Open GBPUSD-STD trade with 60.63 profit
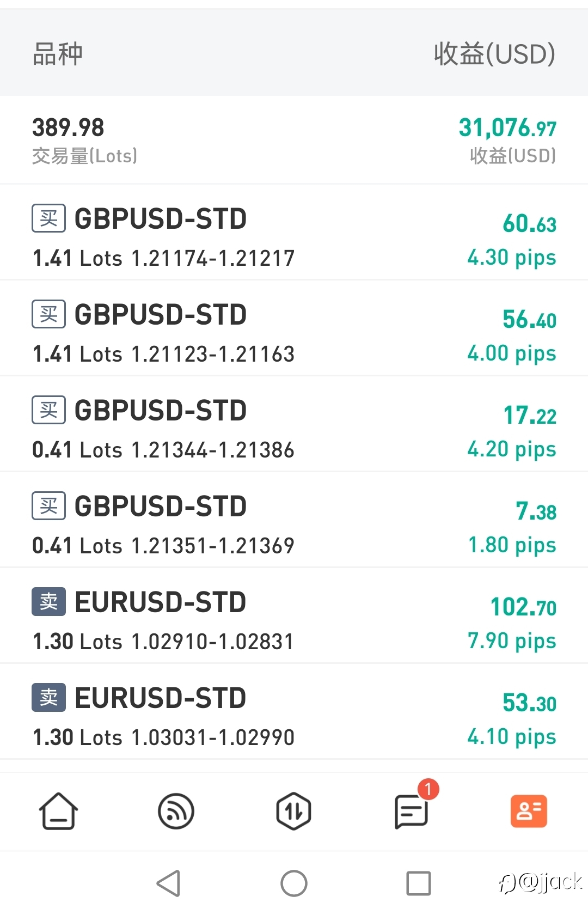The image size is (588, 915). (294, 233)
